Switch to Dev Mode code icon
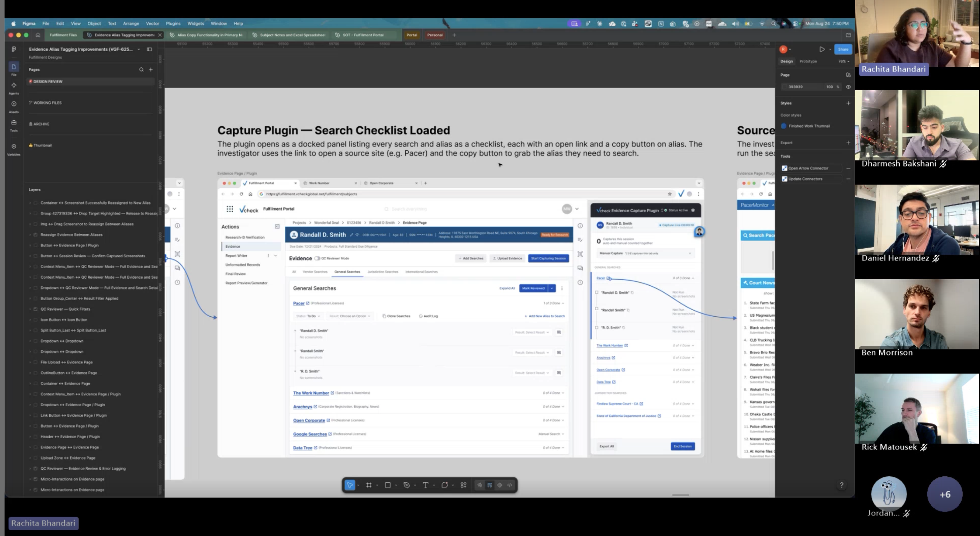The image size is (980, 536). [x=509, y=485]
